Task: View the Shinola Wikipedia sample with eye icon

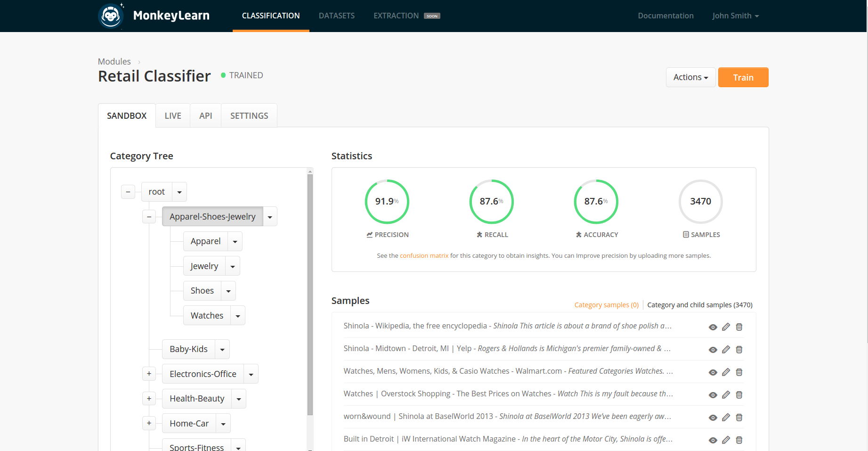Action: (713, 327)
